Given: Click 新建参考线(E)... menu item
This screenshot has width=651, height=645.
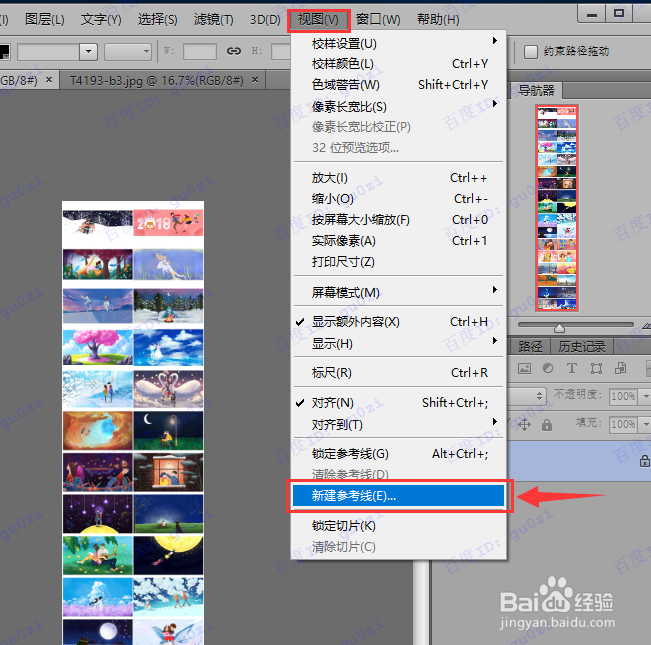Looking at the screenshot, I should 399,496.
